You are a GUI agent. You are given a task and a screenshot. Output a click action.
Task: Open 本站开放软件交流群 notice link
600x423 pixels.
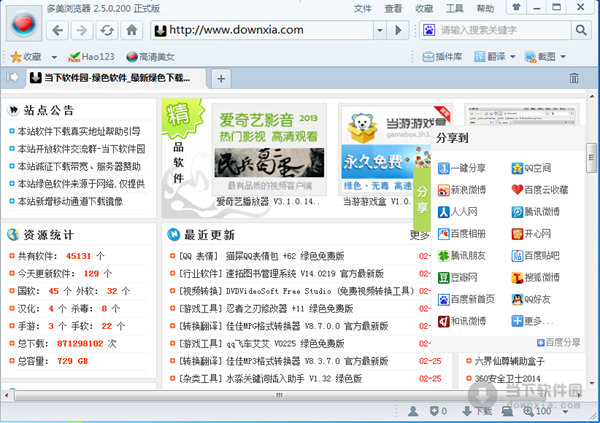tap(82, 149)
